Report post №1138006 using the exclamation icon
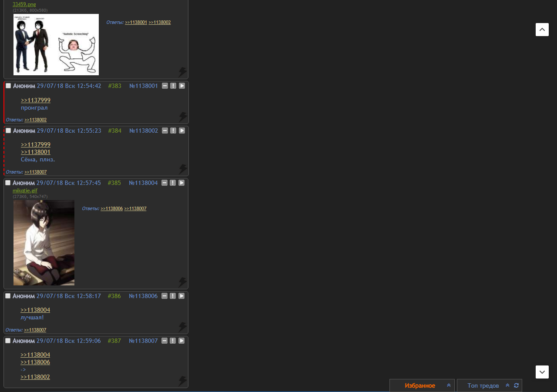This screenshot has height=392, width=557. (173, 296)
